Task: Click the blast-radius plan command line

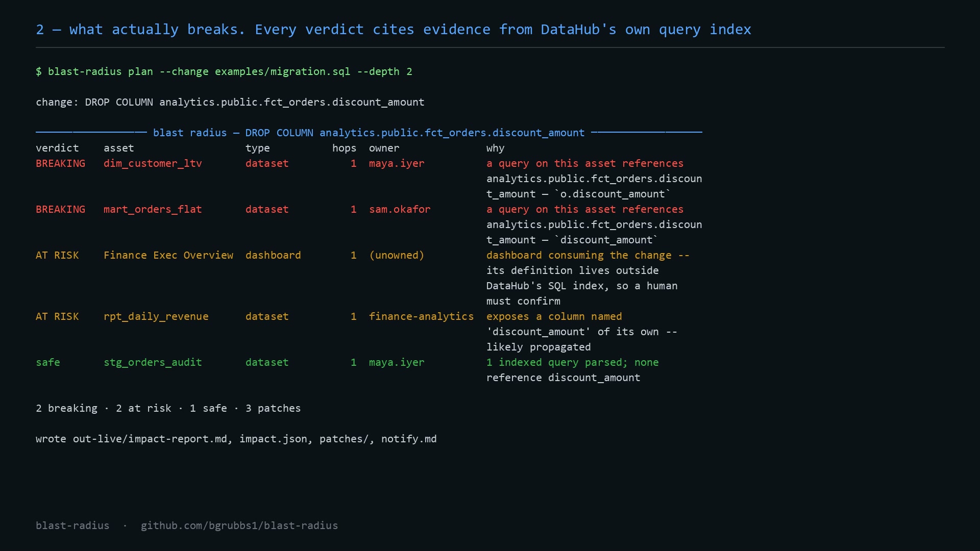Action: (224, 71)
